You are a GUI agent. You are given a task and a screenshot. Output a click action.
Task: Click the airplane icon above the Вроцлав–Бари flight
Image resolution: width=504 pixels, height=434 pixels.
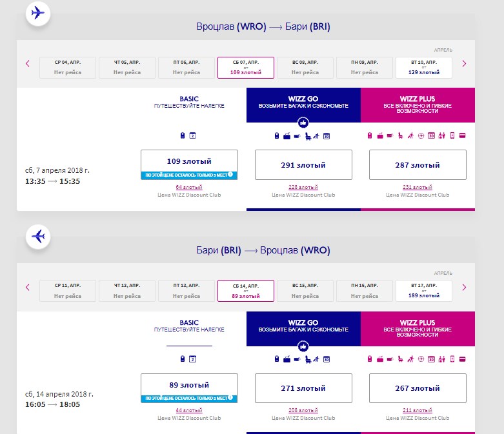pos(39,14)
